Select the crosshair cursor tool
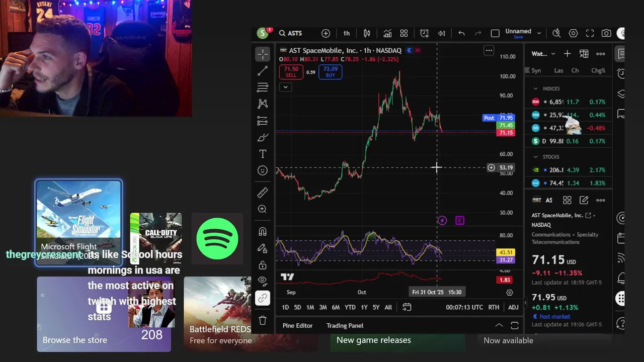This screenshot has height=362, width=644. tap(263, 54)
